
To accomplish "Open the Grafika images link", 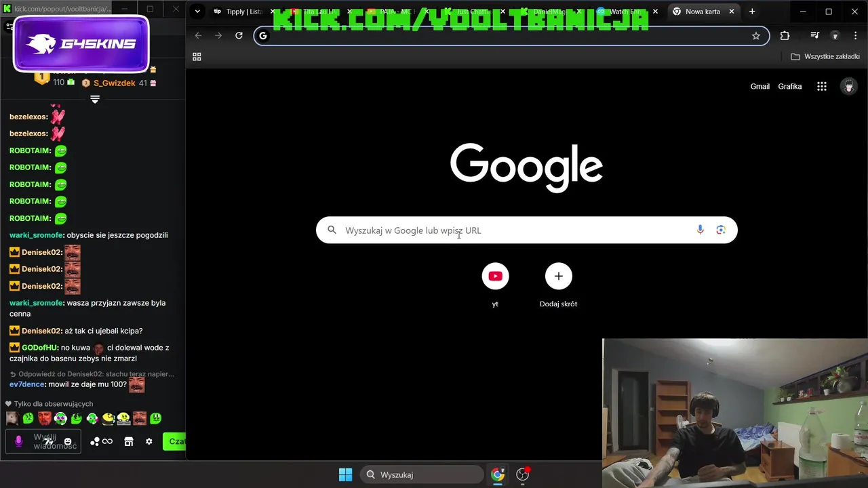I will tap(790, 87).
